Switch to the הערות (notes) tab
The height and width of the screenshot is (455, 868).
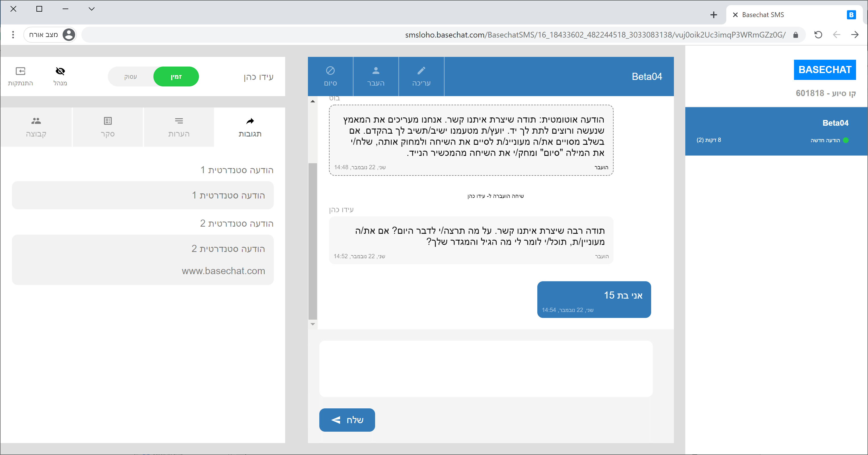(179, 127)
